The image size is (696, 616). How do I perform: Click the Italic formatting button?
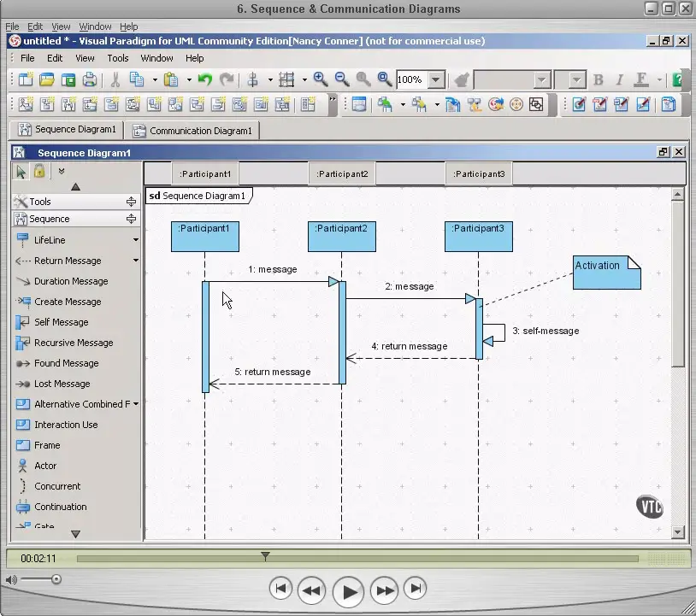619,79
